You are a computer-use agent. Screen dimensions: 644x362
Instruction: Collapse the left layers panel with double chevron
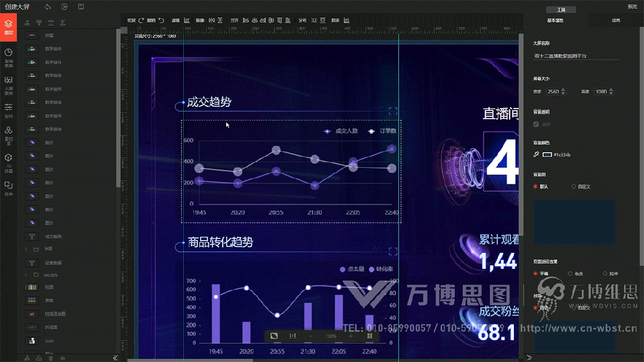tap(115, 358)
